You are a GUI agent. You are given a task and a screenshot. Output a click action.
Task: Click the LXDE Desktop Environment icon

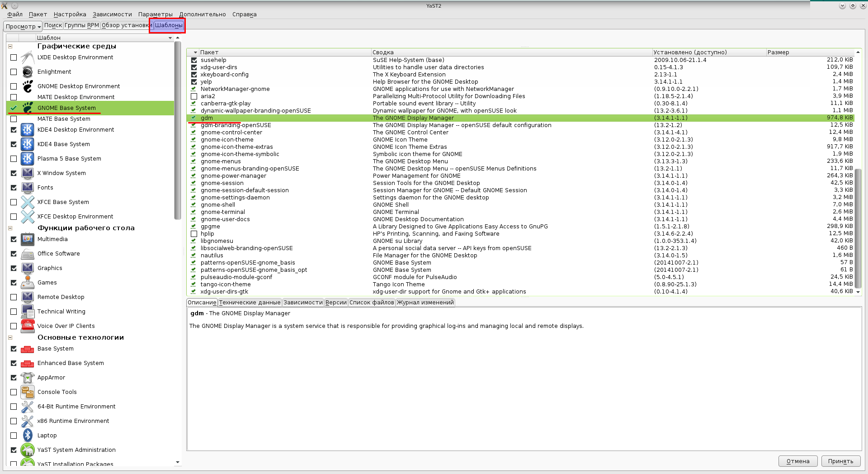tap(28, 57)
